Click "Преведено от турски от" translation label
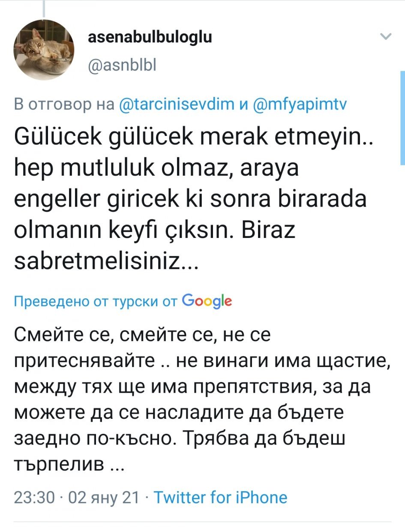Viewport: 405px width, 532px height. tap(95, 301)
